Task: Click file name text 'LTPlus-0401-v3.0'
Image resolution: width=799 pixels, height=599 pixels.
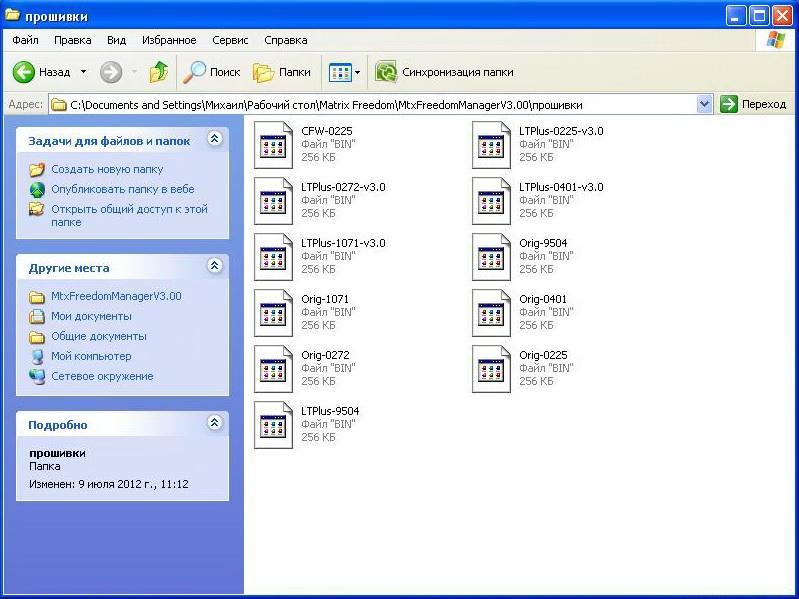Action: click(x=561, y=187)
